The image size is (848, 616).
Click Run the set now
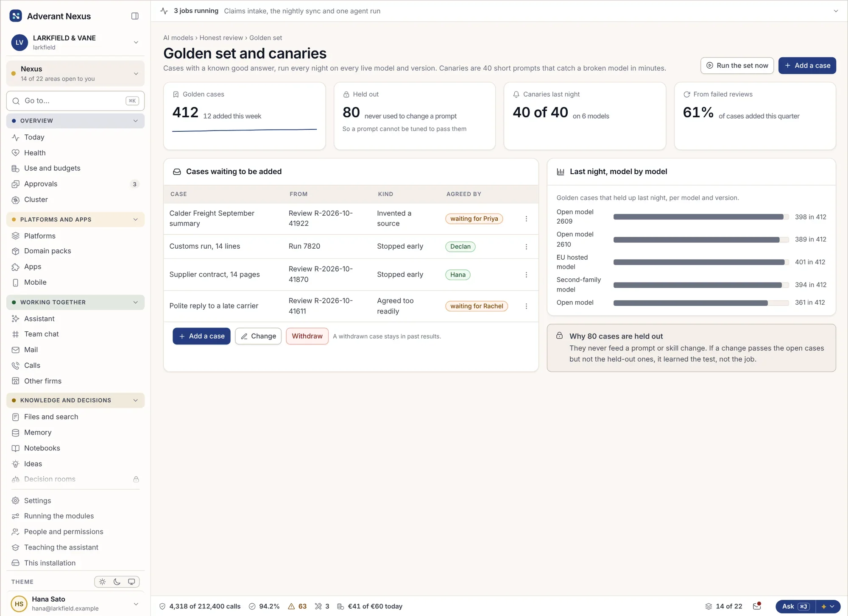[x=737, y=66]
